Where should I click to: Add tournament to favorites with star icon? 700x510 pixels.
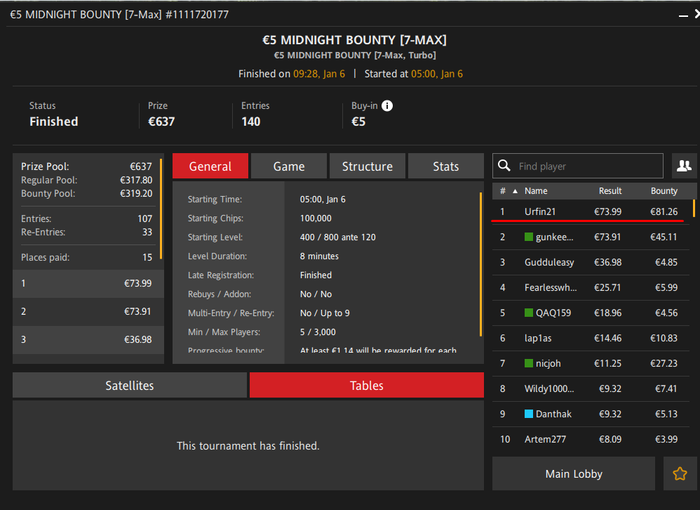pos(680,473)
